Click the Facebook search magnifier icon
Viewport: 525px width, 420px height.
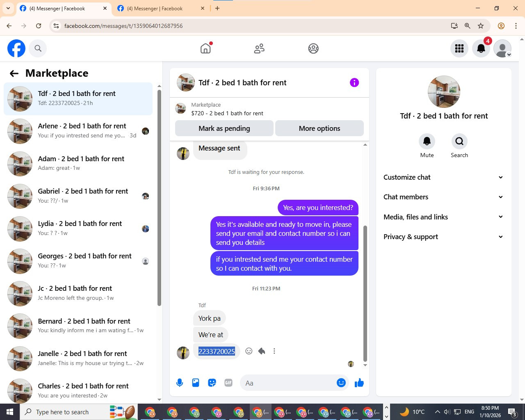38,48
